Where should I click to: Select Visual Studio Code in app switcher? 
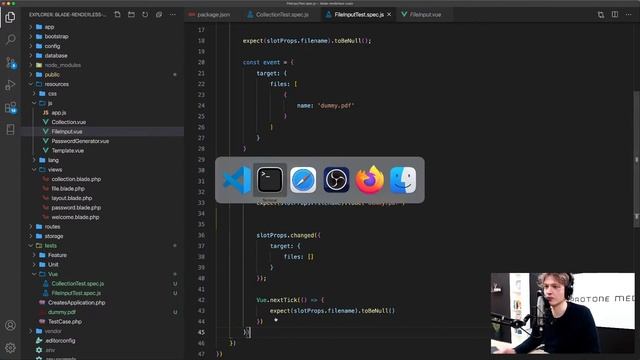coord(237,180)
